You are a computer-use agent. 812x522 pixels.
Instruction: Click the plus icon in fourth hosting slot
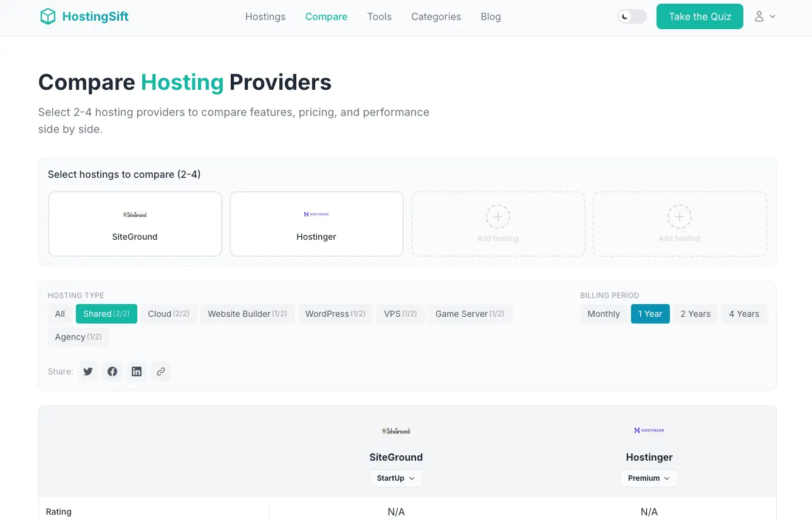[x=680, y=217]
